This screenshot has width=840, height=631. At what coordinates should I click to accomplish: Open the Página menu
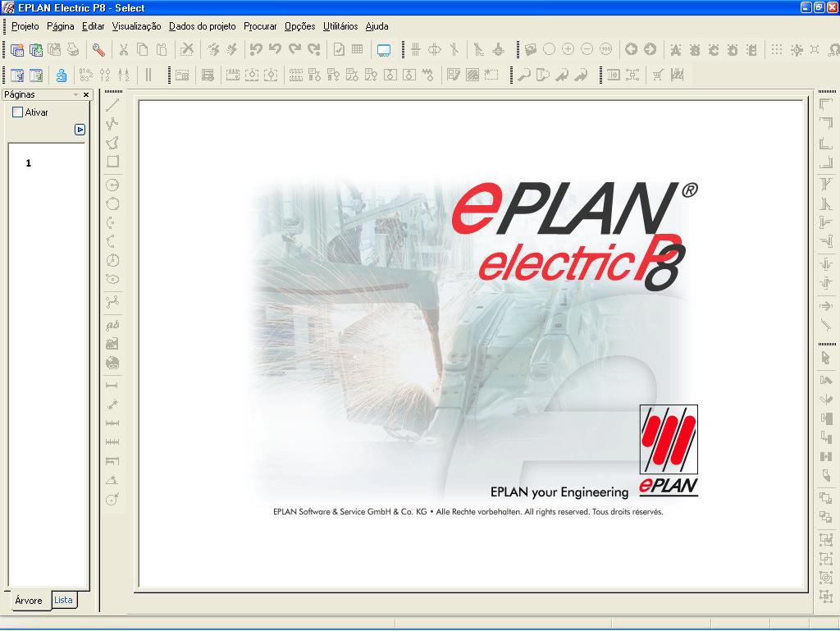click(61, 26)
